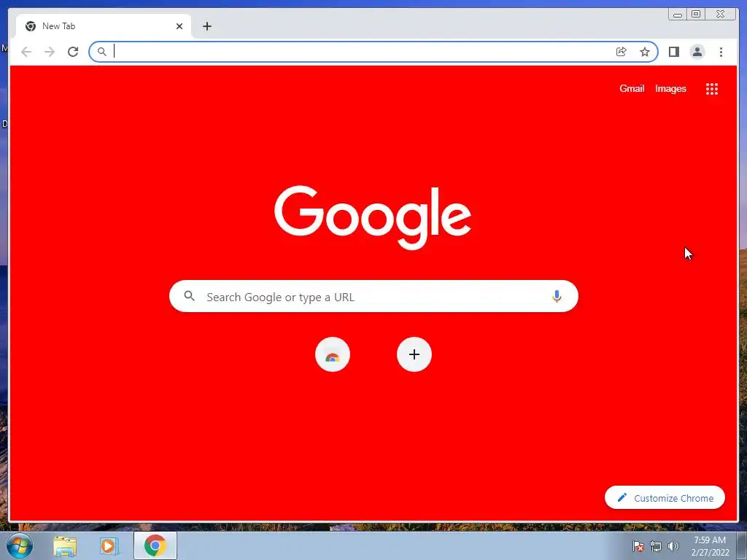Reload the page with refresh icon

(x=73, y=52)
